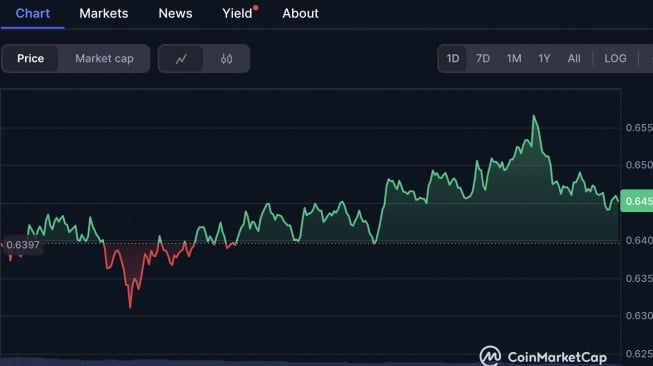Open the News tab
Image resolution: width=653 pixels, height=366 pixels.
pos(175,13)
